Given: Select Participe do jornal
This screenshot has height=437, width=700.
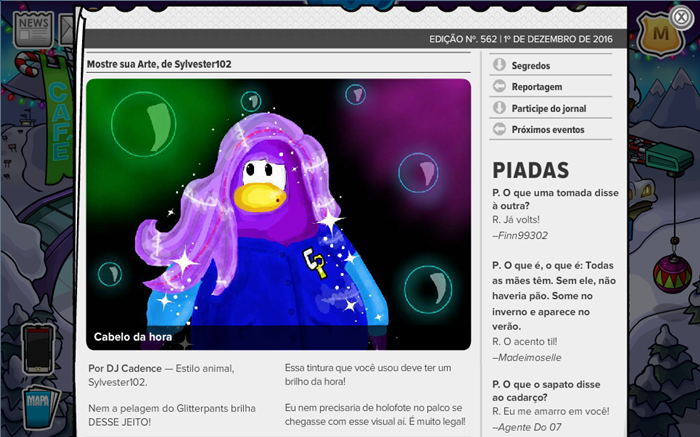Looking at the screenshot, I should 549,108.
